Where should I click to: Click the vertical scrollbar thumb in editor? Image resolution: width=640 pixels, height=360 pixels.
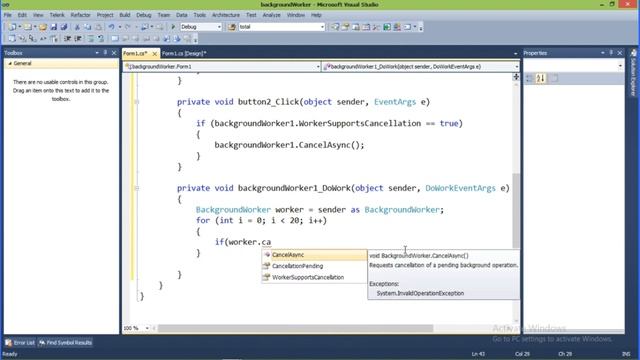[x=516, y=210]
